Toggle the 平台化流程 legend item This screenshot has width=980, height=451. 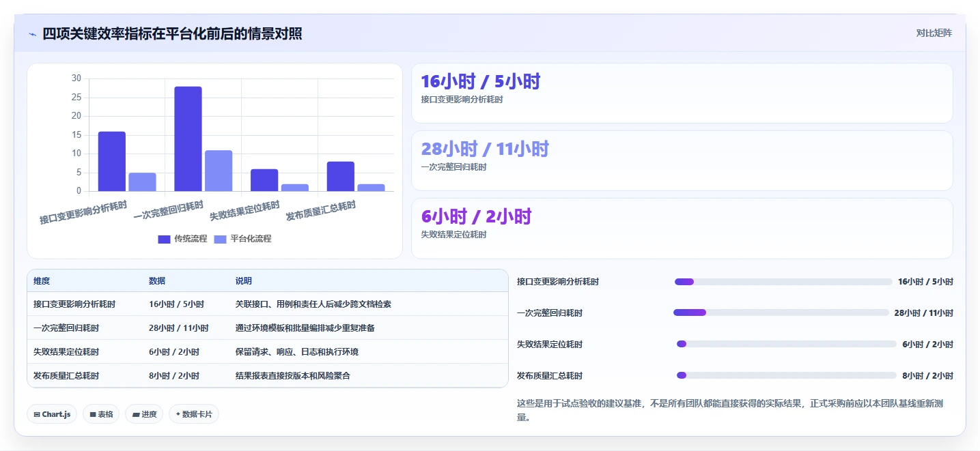pos(242,239)
